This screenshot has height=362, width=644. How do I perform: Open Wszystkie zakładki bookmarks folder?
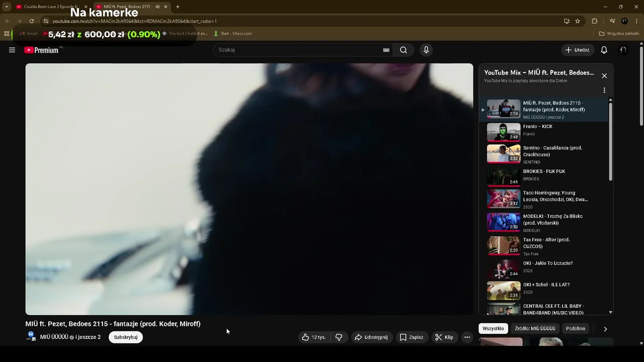pyautogui.click(x=619, y=34)
